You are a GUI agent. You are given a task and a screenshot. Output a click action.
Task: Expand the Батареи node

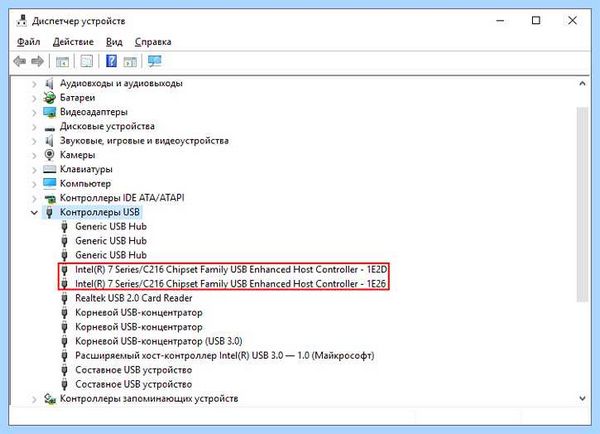coord(34,98)
